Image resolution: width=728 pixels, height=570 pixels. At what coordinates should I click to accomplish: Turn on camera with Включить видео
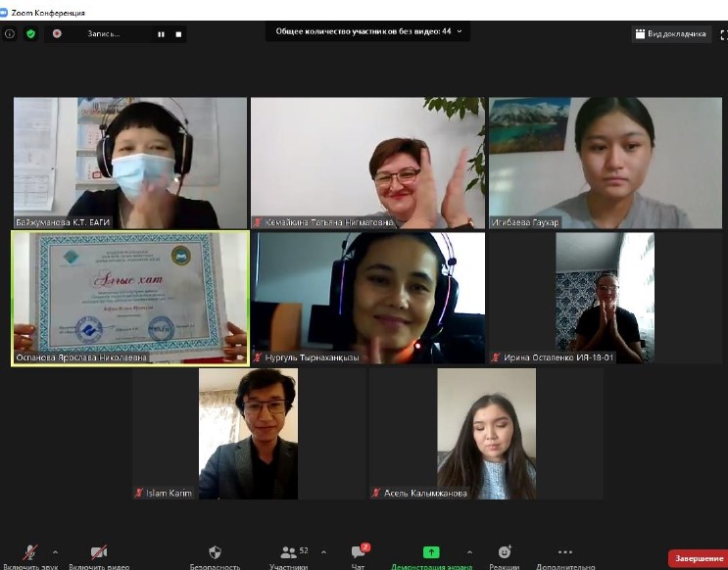tap(98, 553)
